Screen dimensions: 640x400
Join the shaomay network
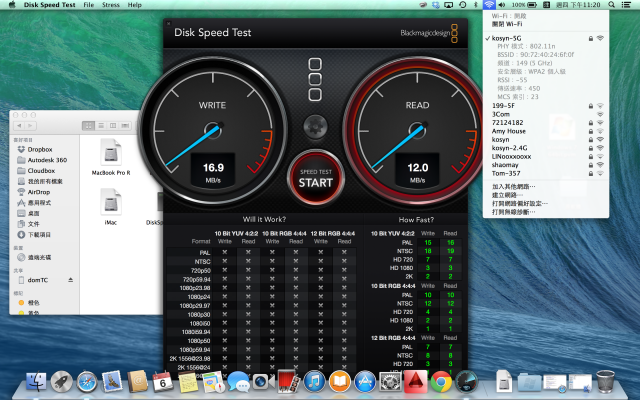point(546,165)
